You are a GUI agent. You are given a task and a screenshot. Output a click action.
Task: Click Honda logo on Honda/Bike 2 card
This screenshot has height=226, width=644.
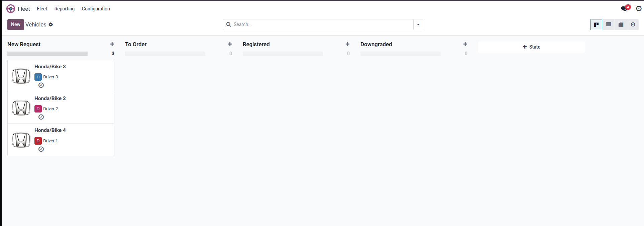pyautogui.click(x=21, y=108)
